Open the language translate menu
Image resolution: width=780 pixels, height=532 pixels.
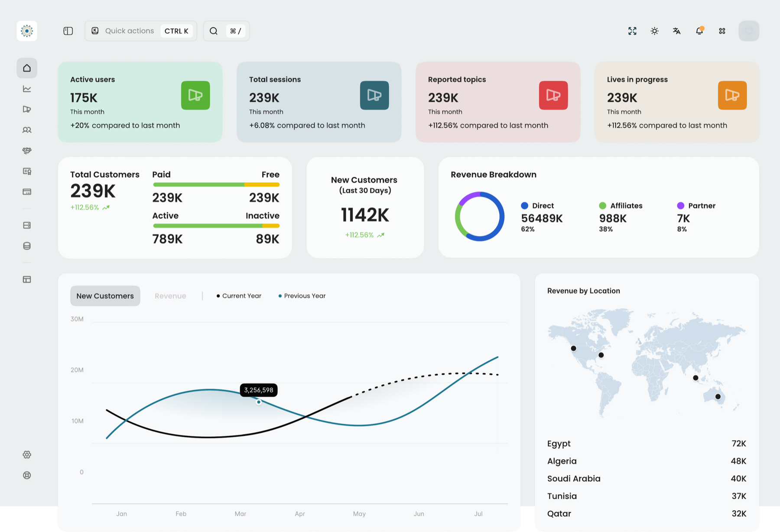pos(677,31)
